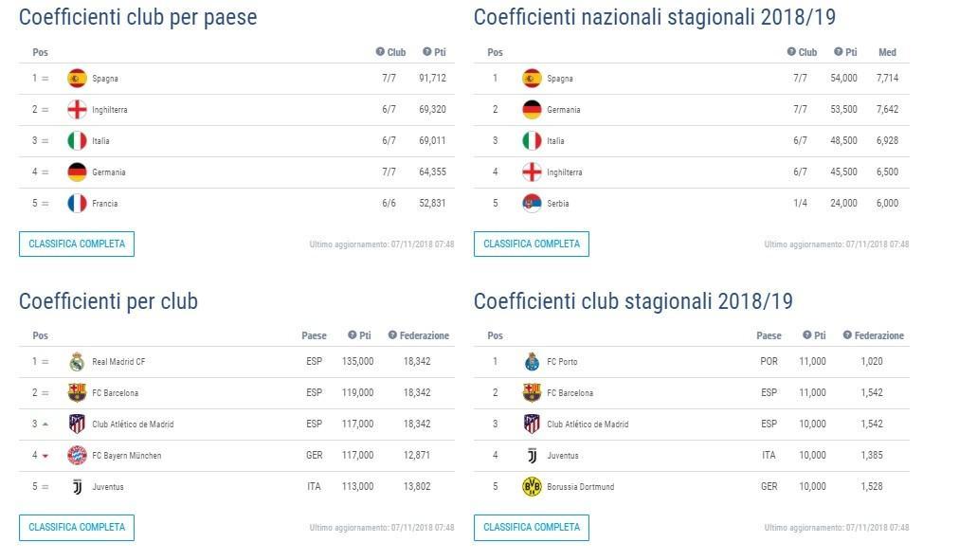
Task: Click the Serbia flag icon
Action: tap(533, 203)
